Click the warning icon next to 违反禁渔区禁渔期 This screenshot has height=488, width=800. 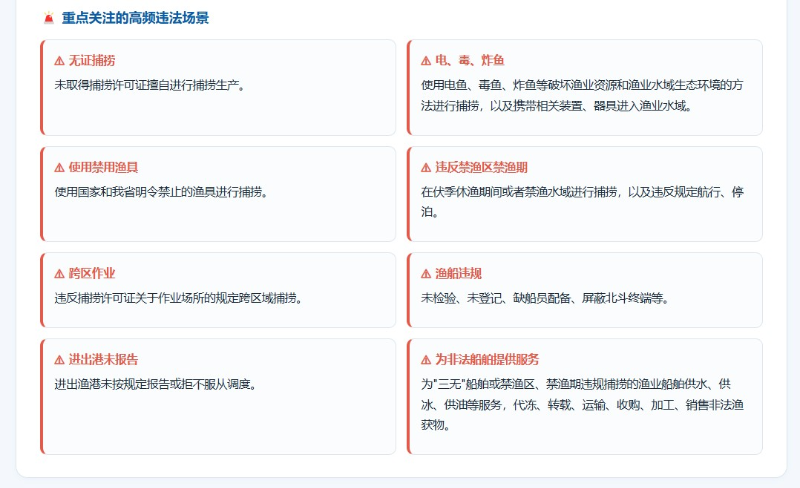426,167
